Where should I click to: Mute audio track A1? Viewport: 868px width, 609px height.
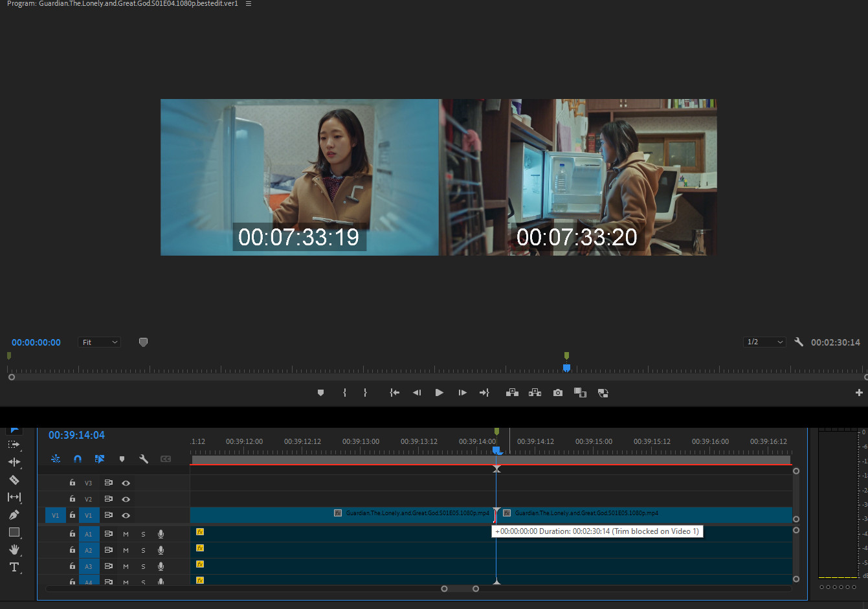[126, 534]
